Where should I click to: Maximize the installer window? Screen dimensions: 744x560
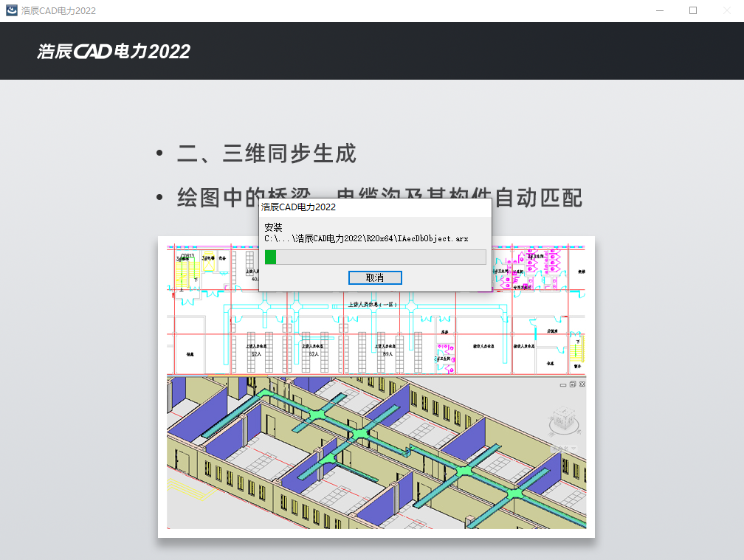(693, 10)
